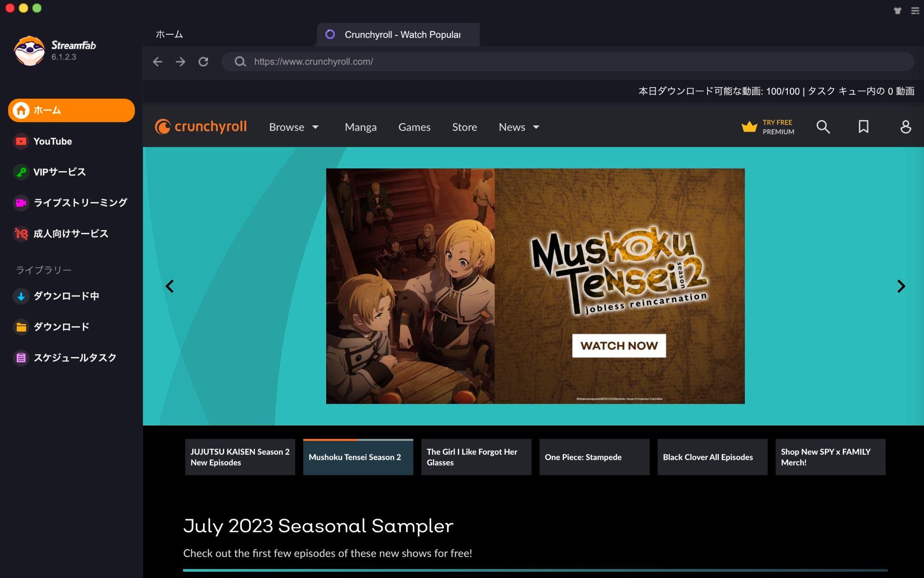Expand the News dropdown
The image size is (924, 578).
click(x=519, y=127)
